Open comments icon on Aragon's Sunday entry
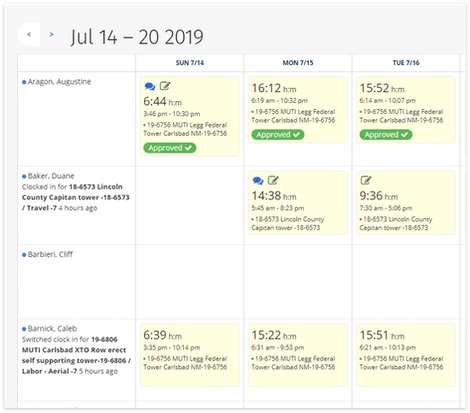Image resolution: width=470 pixels, height=413 pixels. click(x=150, y=86)
